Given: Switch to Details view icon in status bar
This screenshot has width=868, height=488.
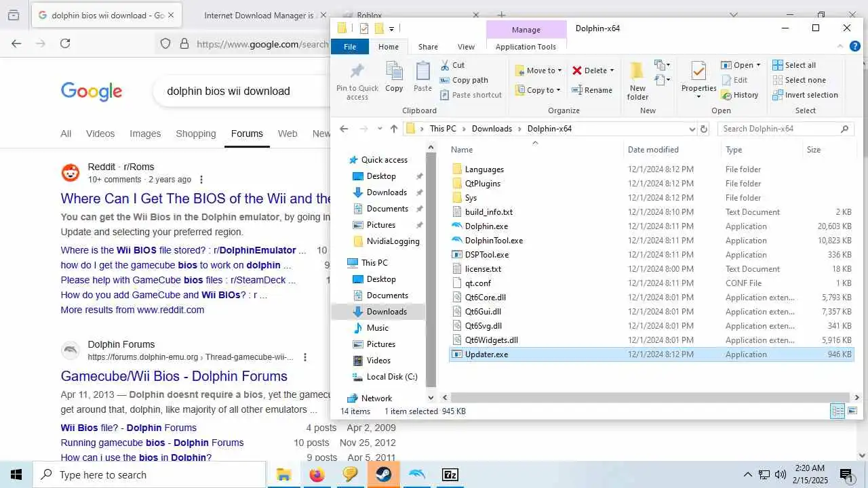Looking at the screenshot, I should pos(838,411).
